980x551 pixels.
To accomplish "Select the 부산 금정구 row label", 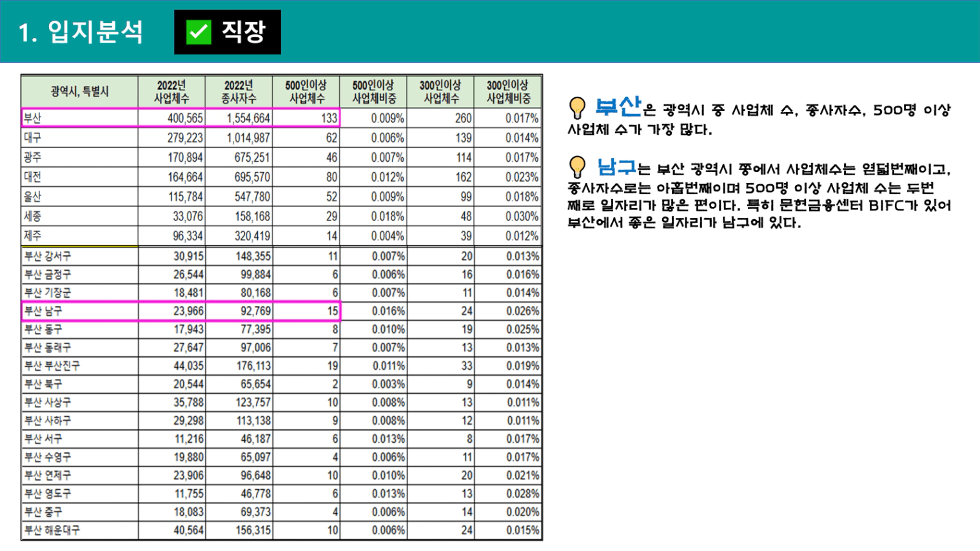I will tap(48, 275).
